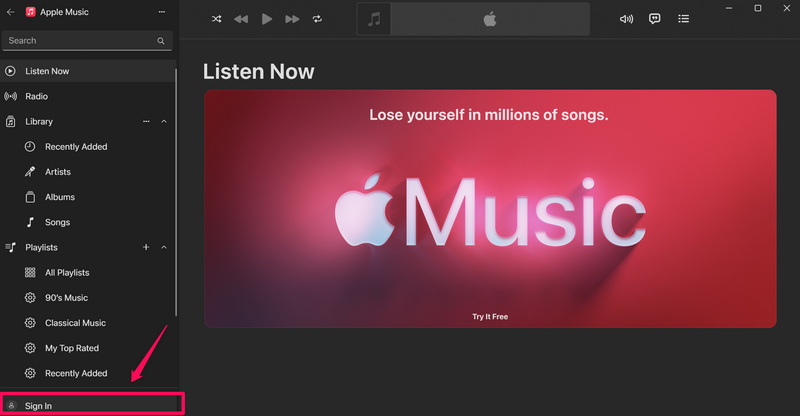Add a new playlist with plus button
This screenshot has width=800, height=416.
pyautogui.click(x=146, y=247)
